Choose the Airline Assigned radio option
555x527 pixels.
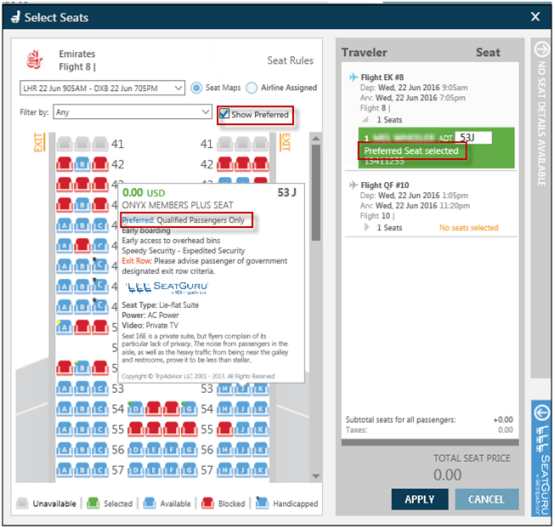coord(252,88)
